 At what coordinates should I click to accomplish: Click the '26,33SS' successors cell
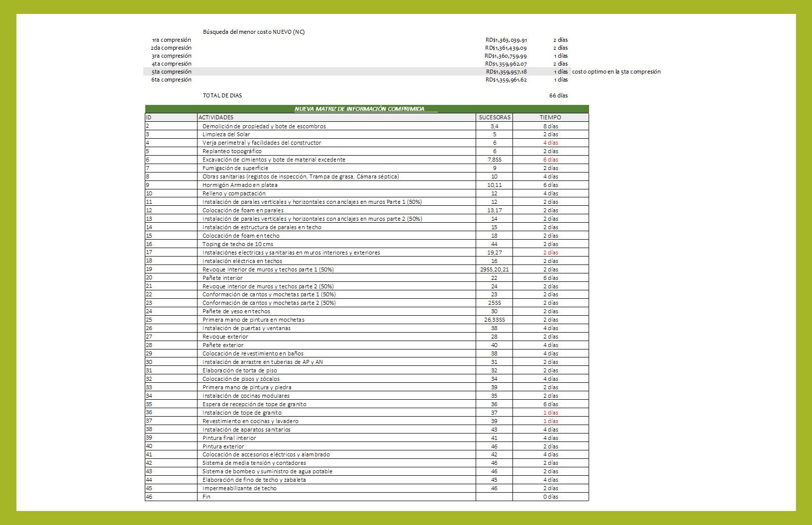494,320
